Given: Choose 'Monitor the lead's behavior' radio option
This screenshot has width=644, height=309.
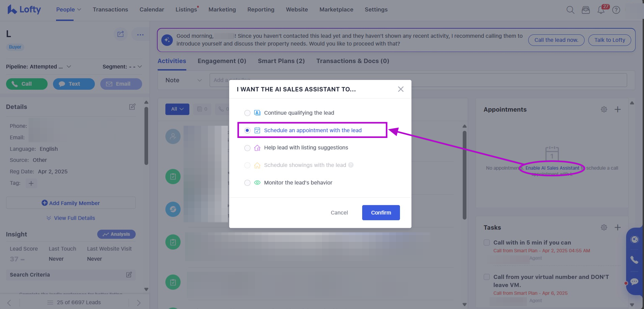Looking at the screenshot, I should point(247,182).
